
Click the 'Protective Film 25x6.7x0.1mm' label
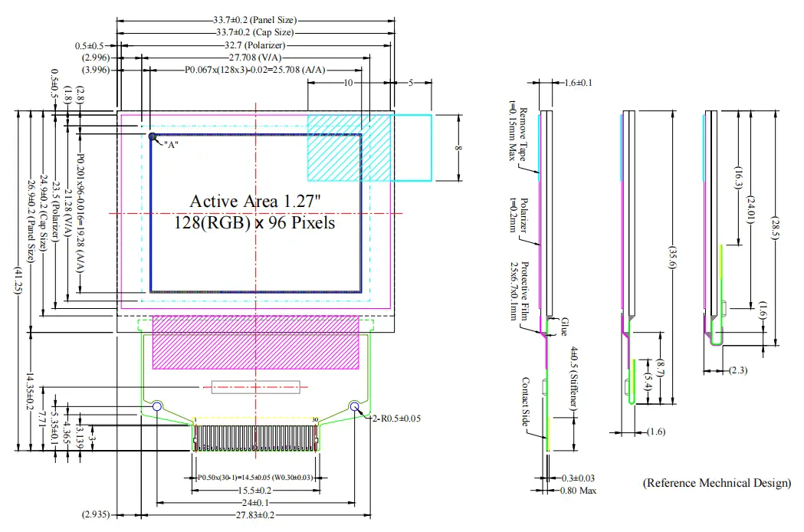pos(518,291)
